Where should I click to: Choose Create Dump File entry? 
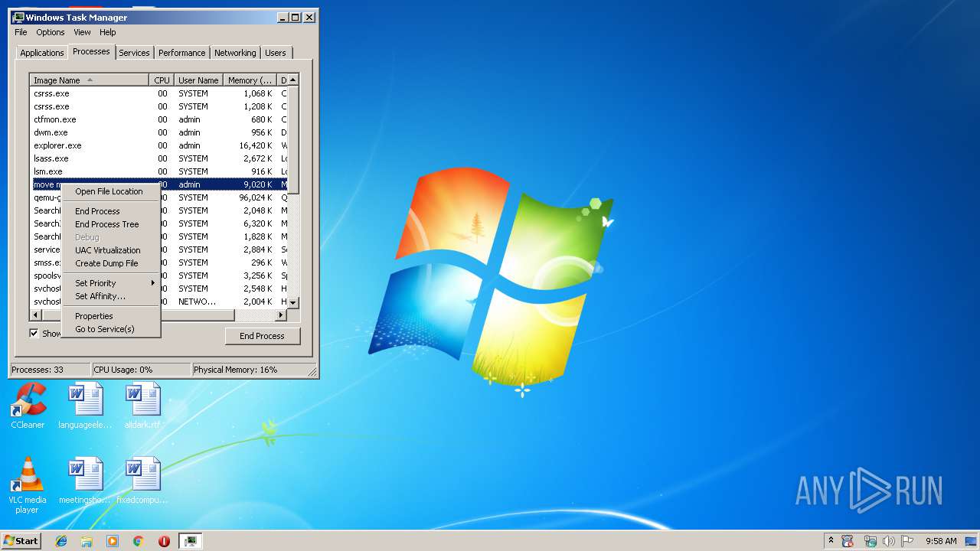pyautogui.click(x=111, y=263)
